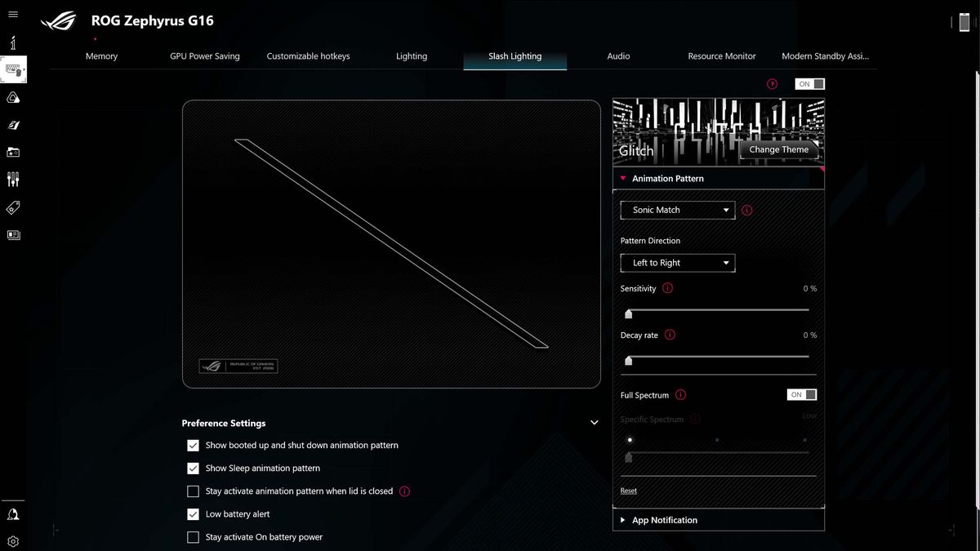Click the slash light bar on lid preview
The width and height of the screenshot is (980, 551).
click(391, 243)
